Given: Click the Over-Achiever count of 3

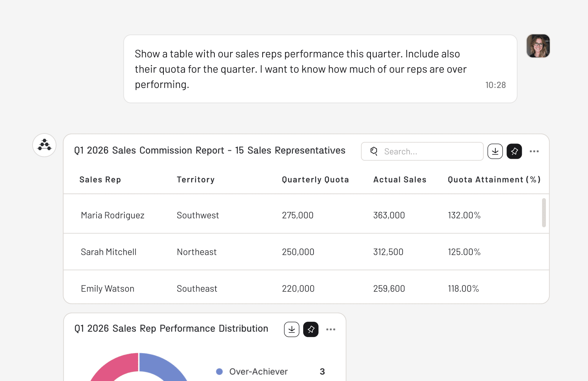Looking at the screenshot, I should pyautogui.click(x=322, y=371).
